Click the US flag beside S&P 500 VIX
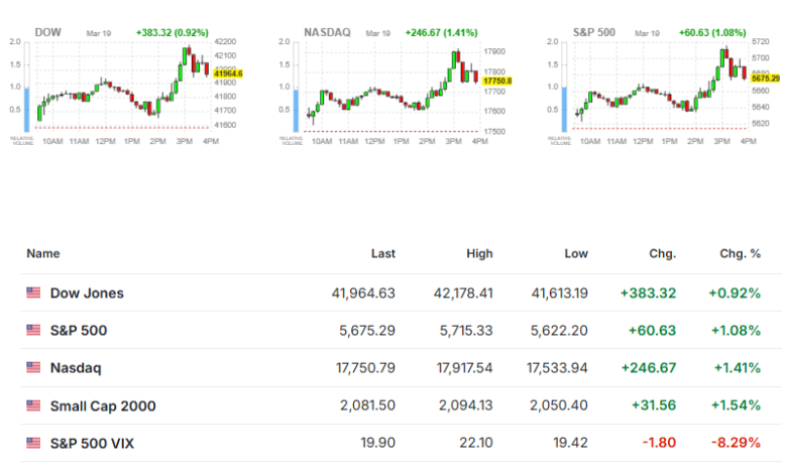This screenshot has width=800, height=467. 33,443
